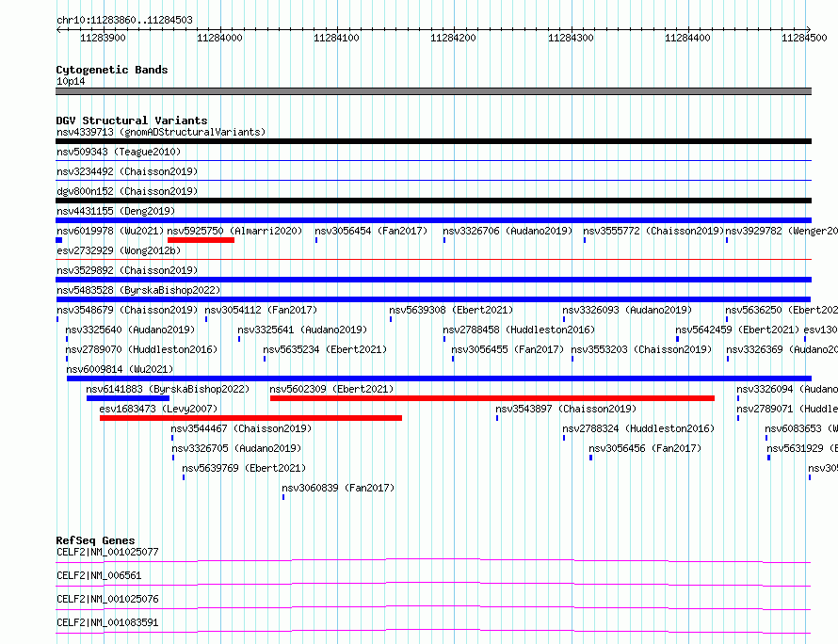Open nsv5639308 (Ebert2021) variant
Image resolution: width=838 pixels, height=644 pixels.
(451, 310)
